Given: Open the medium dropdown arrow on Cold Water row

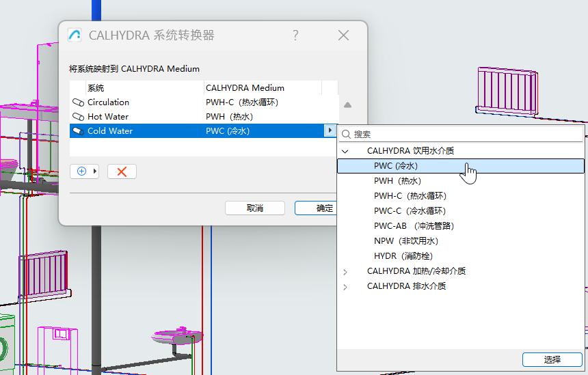Looking at the screenshot, I should (330, 130).
